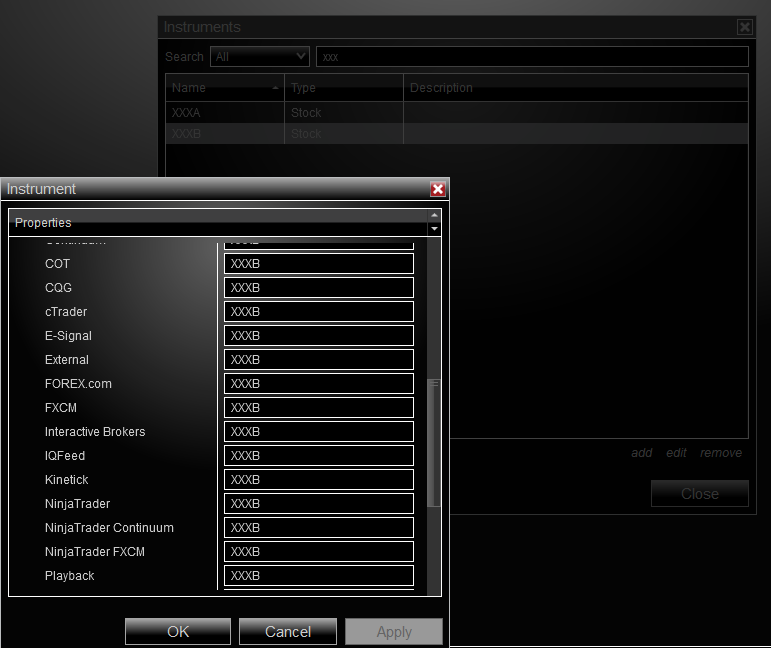Close the Instrument dialog with red X

point(438,189)
